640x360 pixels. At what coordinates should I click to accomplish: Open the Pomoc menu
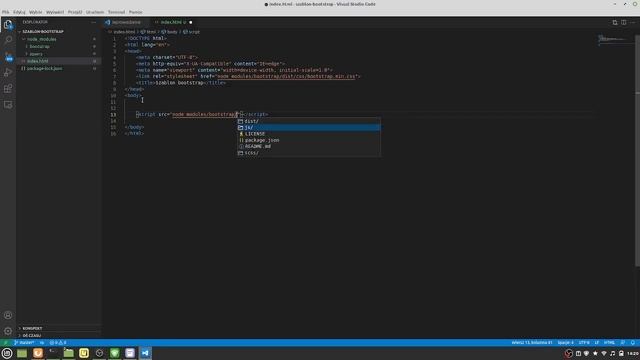136,12
